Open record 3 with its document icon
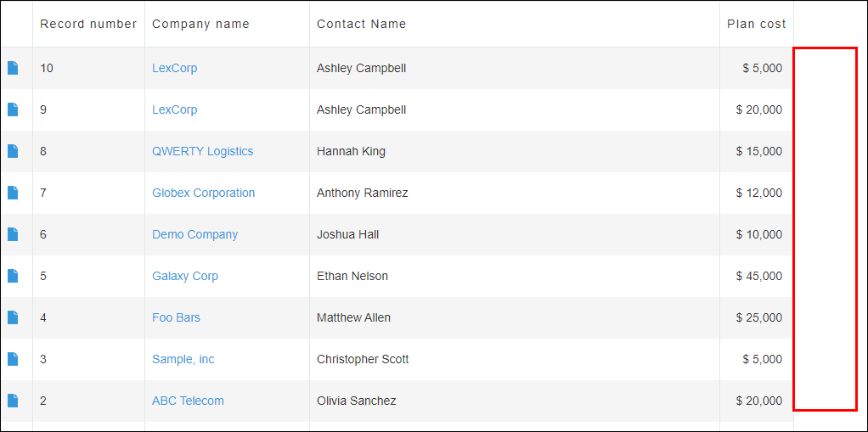This screenshot has height=432, width=868. coord(13,359)
